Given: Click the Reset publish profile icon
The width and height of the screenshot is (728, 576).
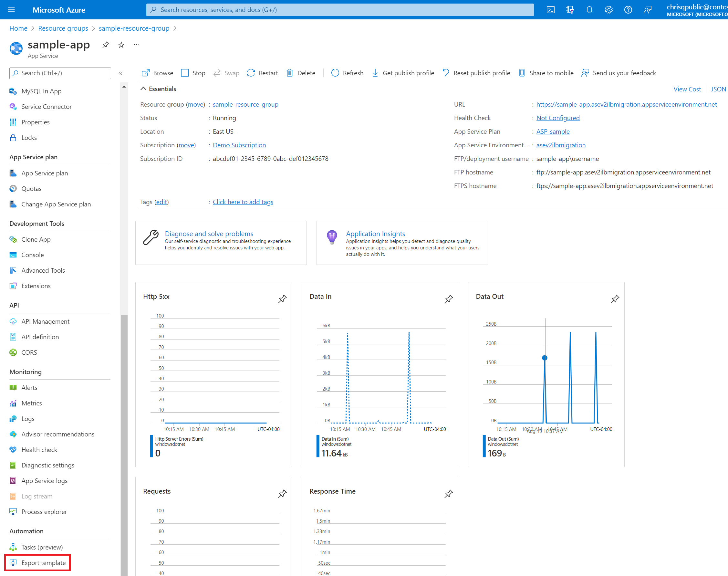Looking at the screenshot, I should [445, 73].
